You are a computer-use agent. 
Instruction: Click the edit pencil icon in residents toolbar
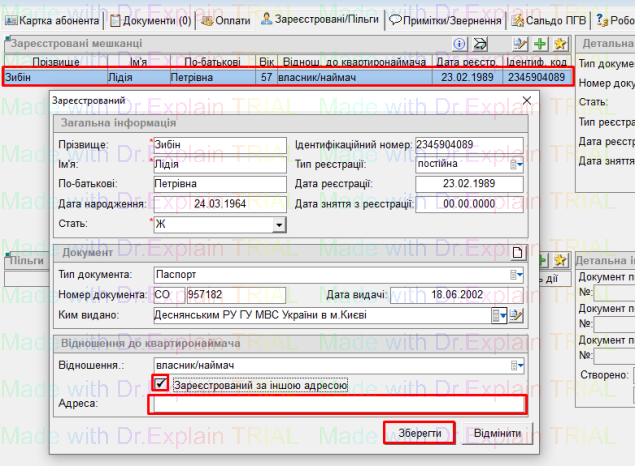click(520, 44)
